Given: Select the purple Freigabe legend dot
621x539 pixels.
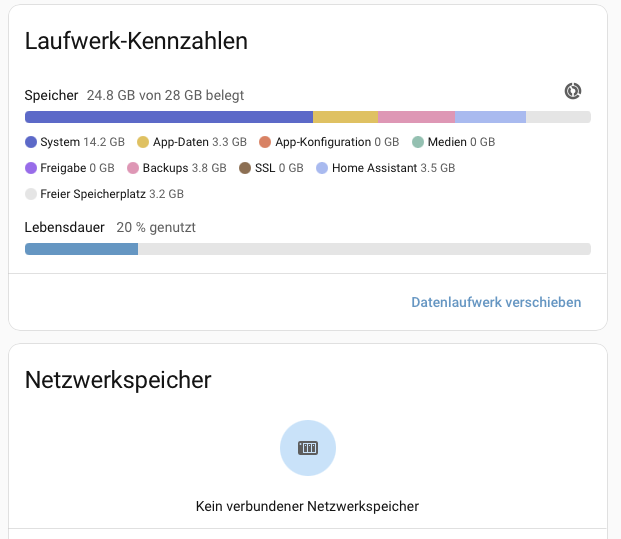Looking at the screenshot, I should click(x=31, y=168).
